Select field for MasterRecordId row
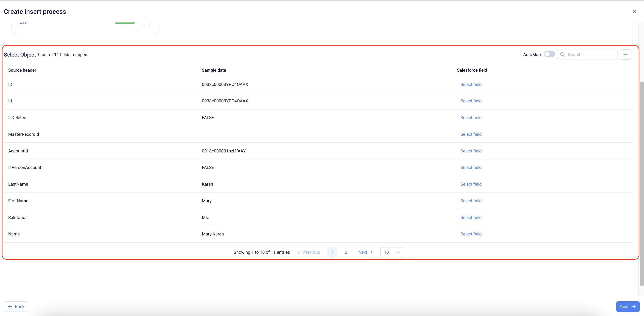This screenshot has width=644, height=316. pos(471,134)
